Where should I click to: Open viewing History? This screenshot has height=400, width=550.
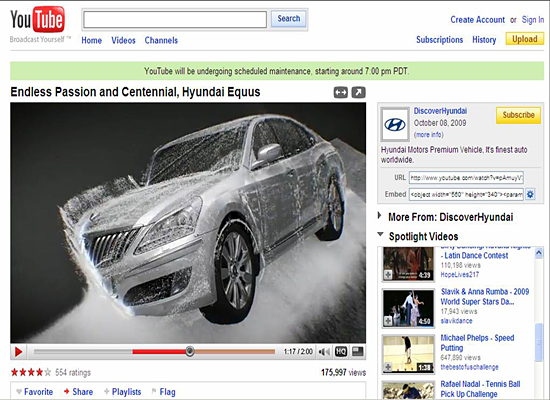point(484,40)
